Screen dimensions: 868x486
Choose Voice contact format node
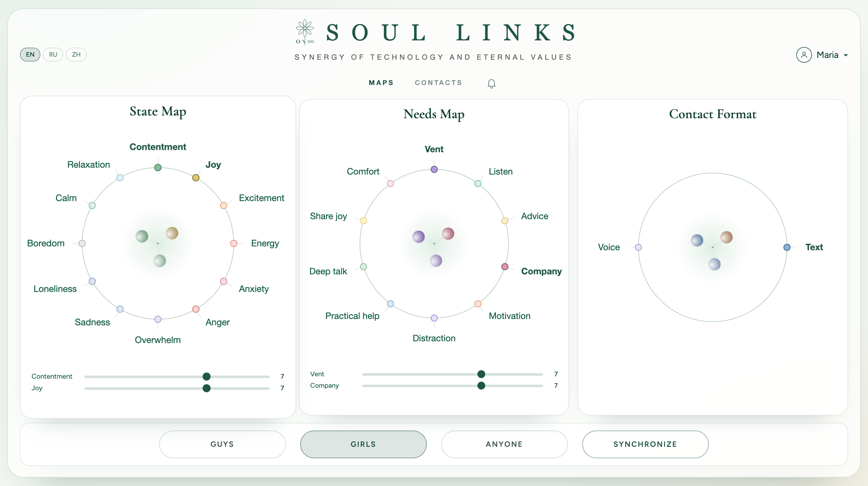pyautogui.click(x=638, y=248)
